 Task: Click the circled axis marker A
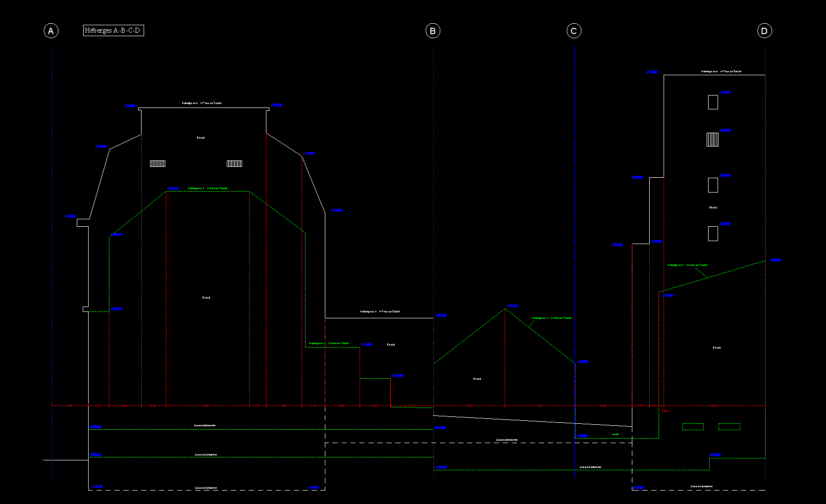coord(51,31)
